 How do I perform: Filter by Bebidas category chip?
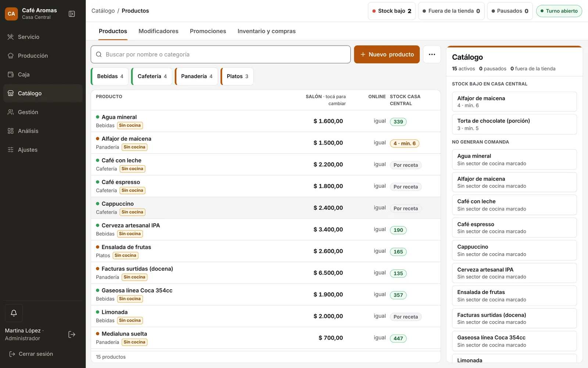coord(110,77)
